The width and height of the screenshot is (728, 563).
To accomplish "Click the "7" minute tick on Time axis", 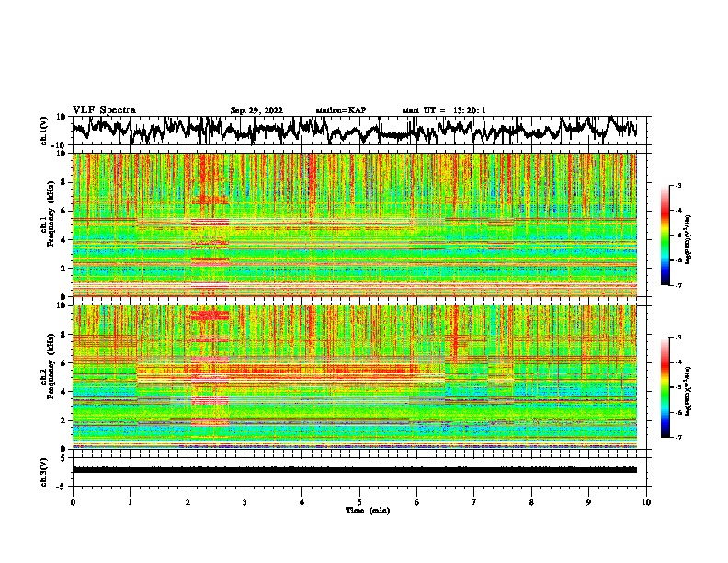I will (474, 502).
